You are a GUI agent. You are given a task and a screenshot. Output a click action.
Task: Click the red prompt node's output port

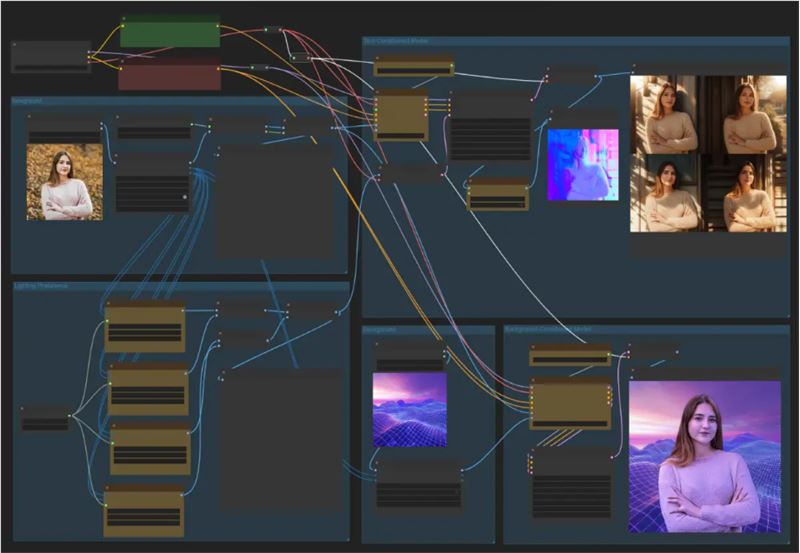tap(219, 68)
